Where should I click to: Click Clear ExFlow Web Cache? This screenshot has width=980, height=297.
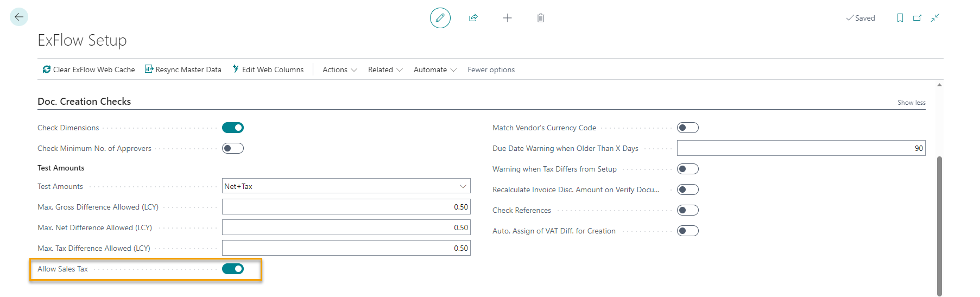click(89, 69)
